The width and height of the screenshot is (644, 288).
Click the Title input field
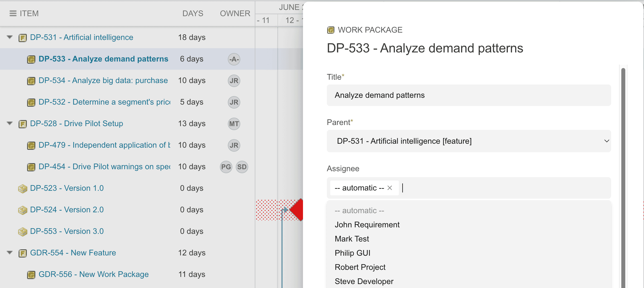pos(469,95)
